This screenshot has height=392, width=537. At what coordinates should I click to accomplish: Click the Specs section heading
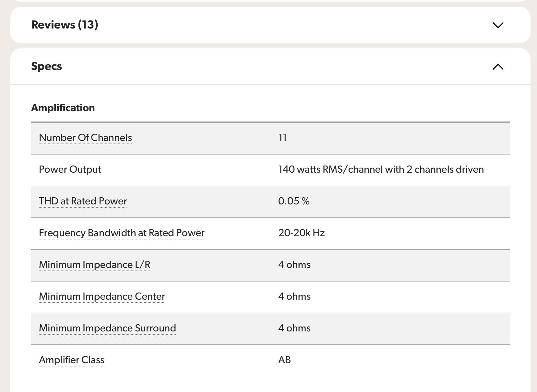point(46,66)
